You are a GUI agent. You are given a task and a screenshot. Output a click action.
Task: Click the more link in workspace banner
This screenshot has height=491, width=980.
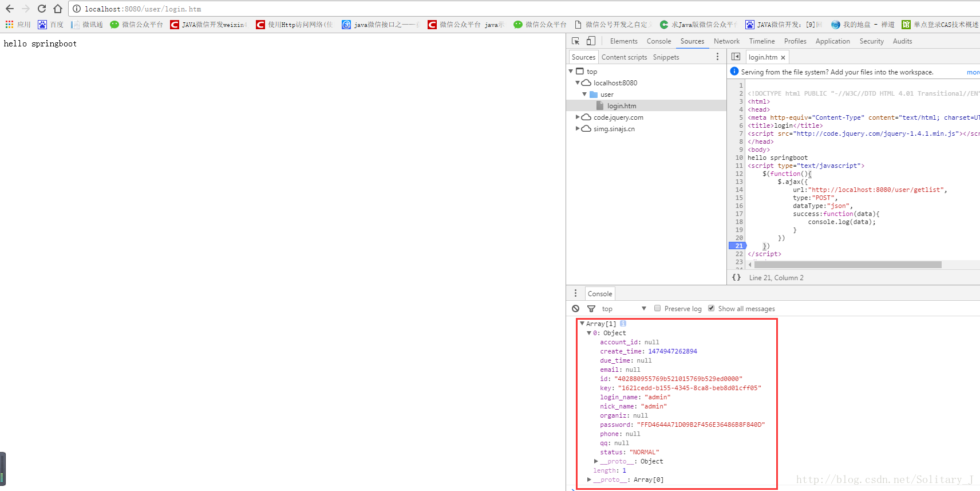[x=973, y=72]
